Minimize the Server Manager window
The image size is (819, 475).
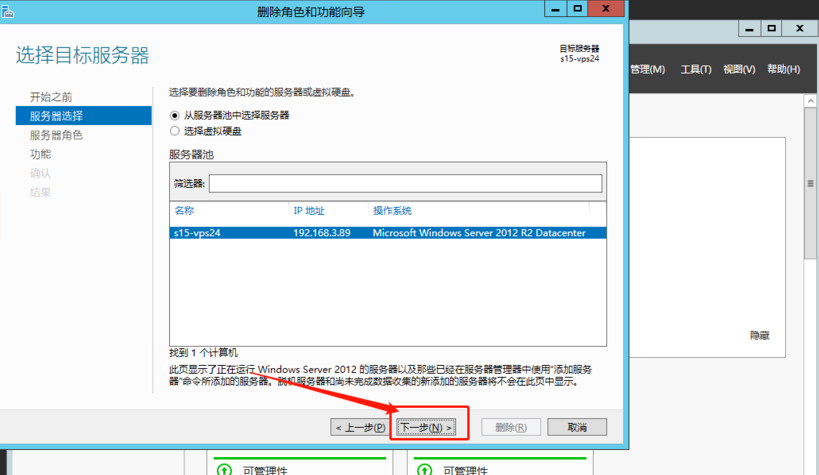pos(749,29)
